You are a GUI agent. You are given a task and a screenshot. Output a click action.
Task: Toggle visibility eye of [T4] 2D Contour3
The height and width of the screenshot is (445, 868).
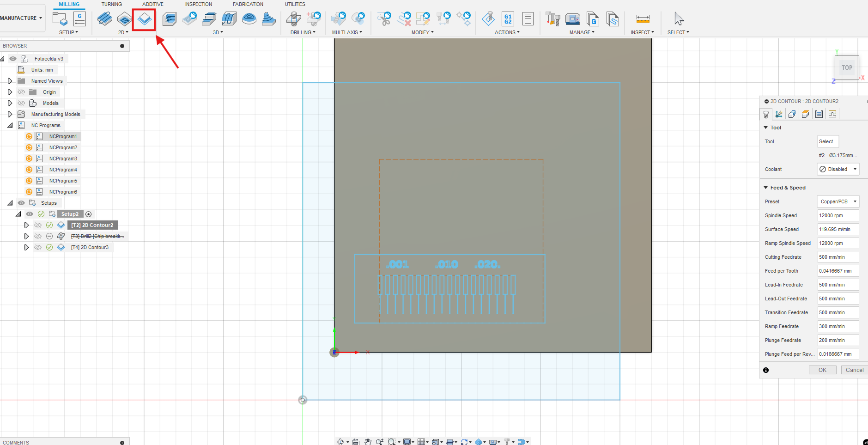38,247
